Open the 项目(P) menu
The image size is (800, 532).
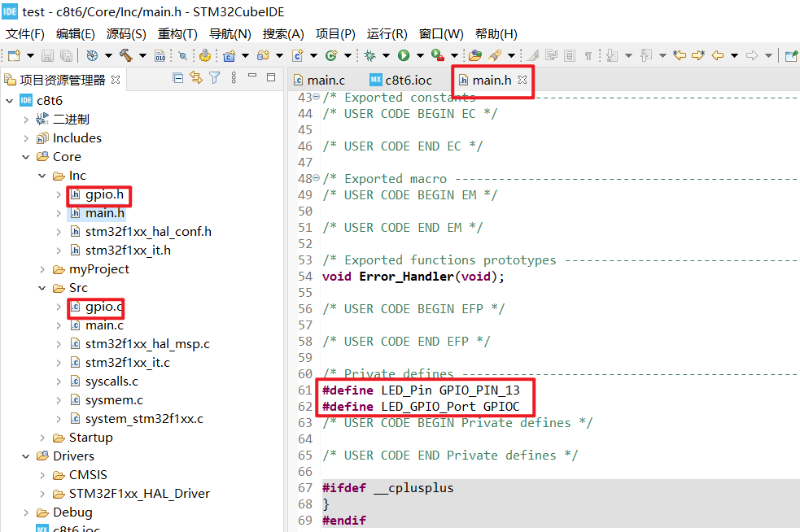335,33
